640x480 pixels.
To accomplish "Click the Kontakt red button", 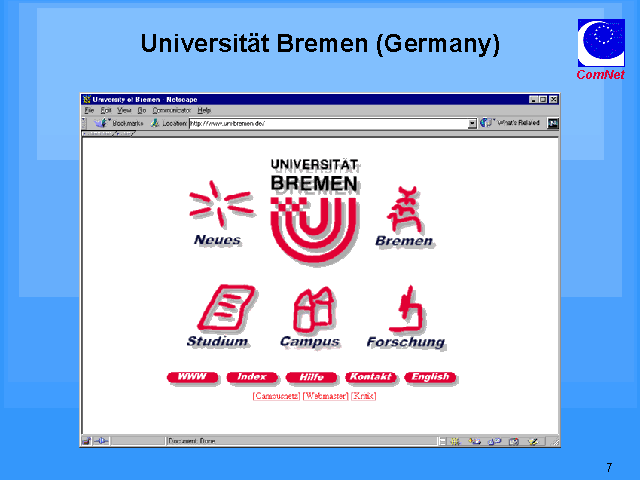I will click(371, 377).
